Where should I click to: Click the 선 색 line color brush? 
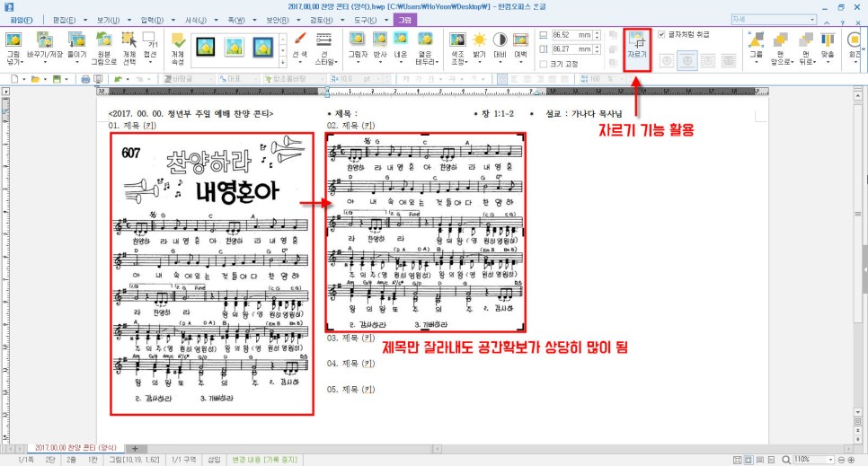point(299,40)
